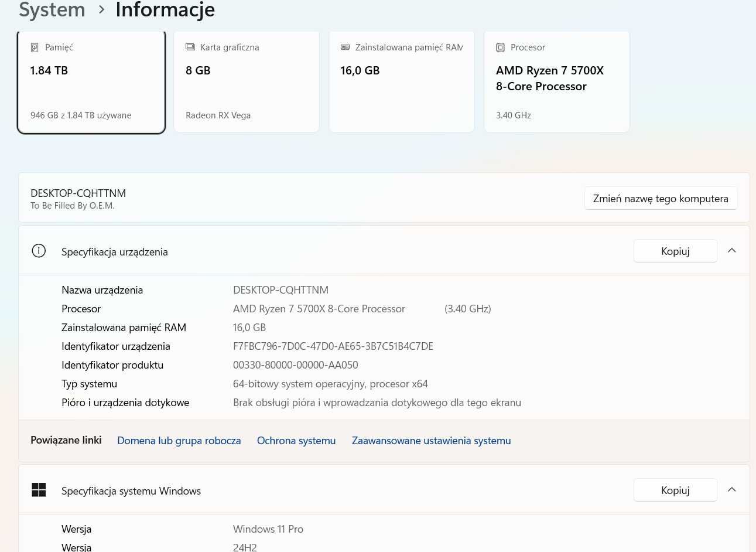Click the (3.40 GHz) value in Procesor row
This screenshot has width=756, height=552.
[468, 309]
